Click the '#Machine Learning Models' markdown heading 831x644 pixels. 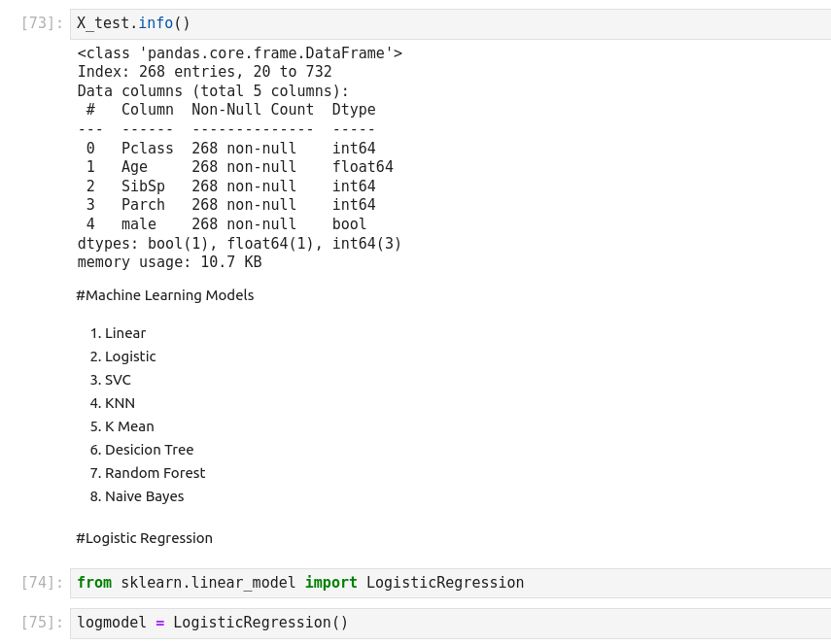(164, 295)
